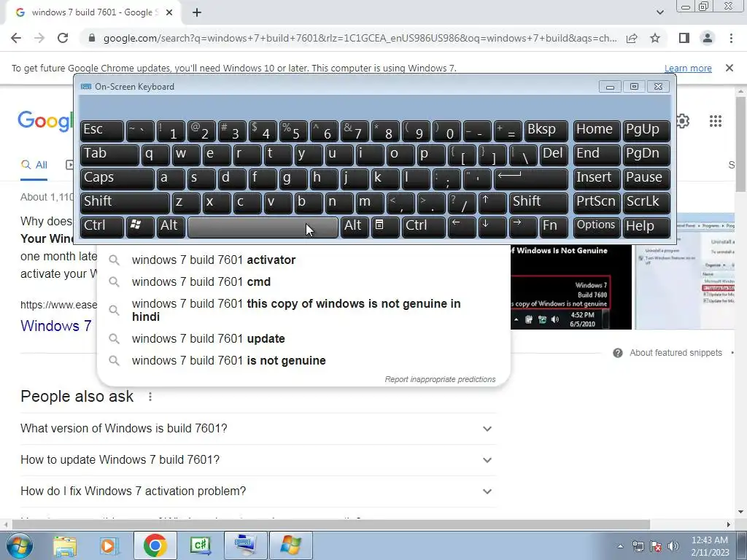Toggle right Alt key on On-Screen Keyboard

click(355, 227)
